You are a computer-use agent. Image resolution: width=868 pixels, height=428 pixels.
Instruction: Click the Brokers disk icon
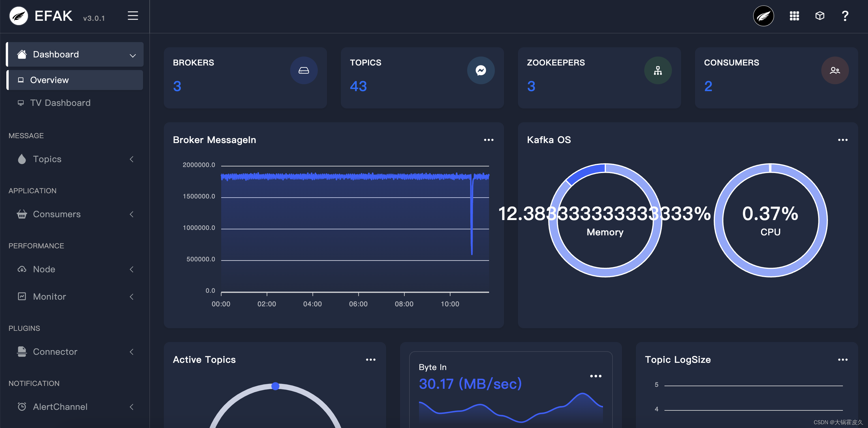tap(304, 70)
